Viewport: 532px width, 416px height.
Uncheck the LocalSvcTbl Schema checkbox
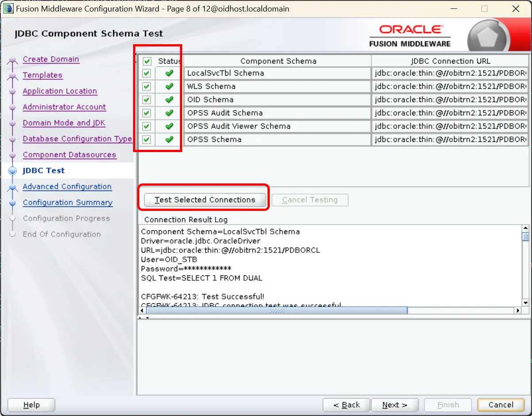pyautogui.click(x=147, y=73)
